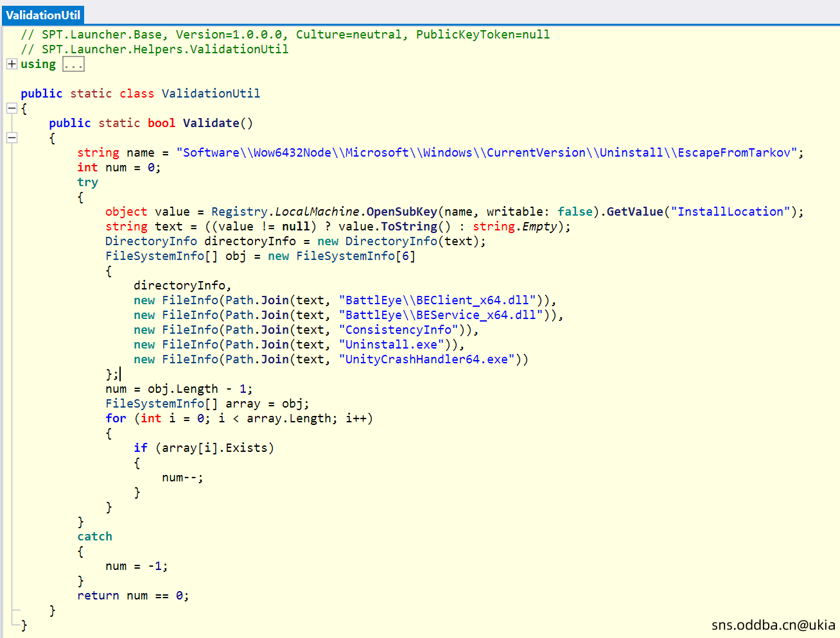Click the ellipsis box beside using
Screen dimensions: 840x638
tap(73, 64)
